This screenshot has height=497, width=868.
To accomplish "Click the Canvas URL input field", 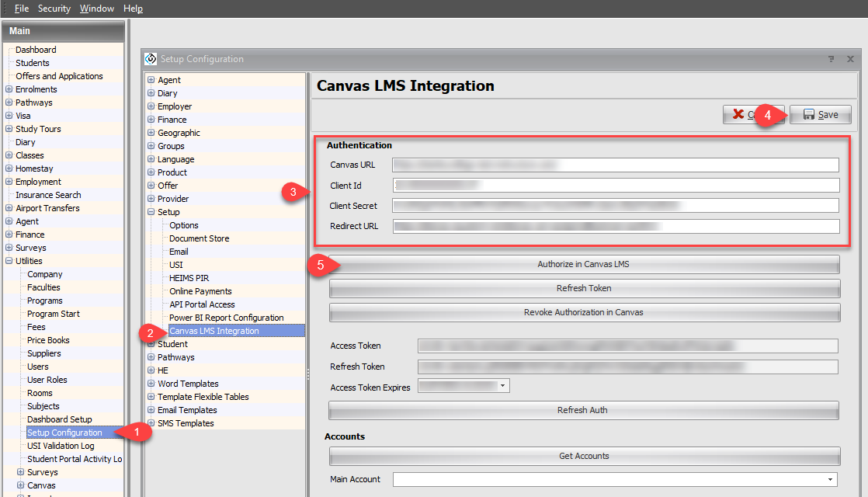I will [615, 165].
